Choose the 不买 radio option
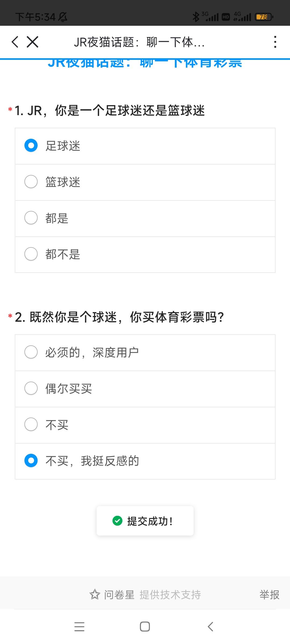Screen dimensions: 290x644 click(x=31, y=425)
